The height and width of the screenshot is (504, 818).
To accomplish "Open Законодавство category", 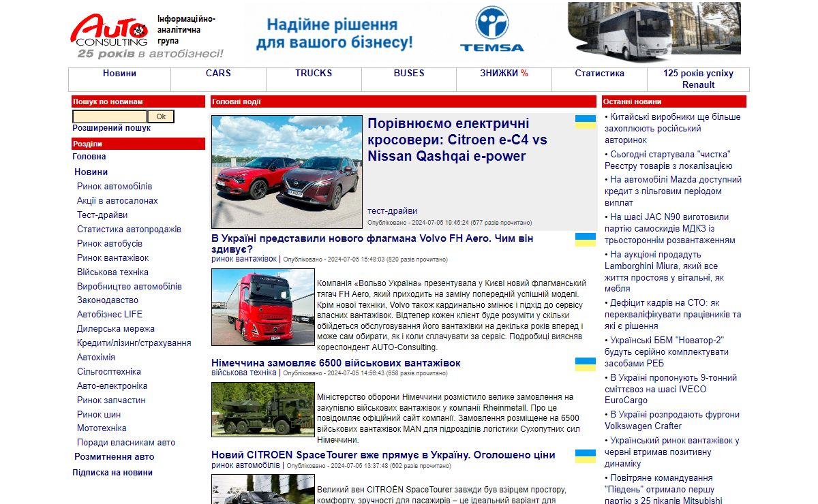I will pyautogui.click(x=108, y=300).
